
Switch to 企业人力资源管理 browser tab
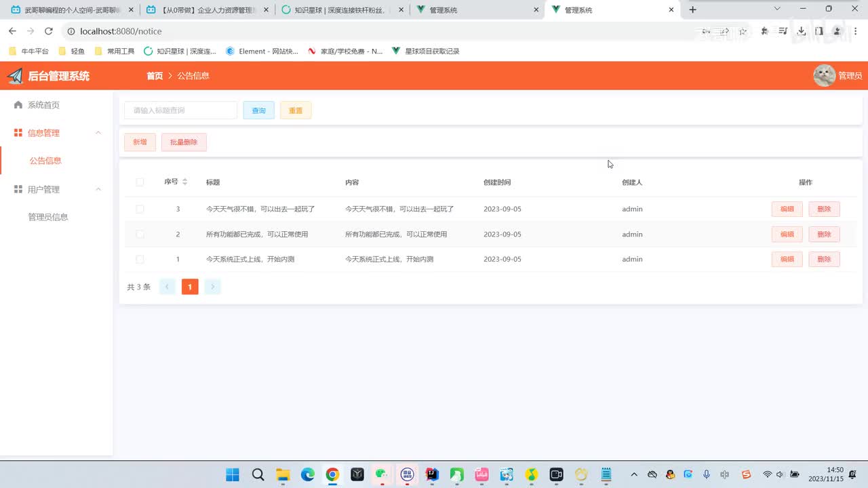point(206,10)
